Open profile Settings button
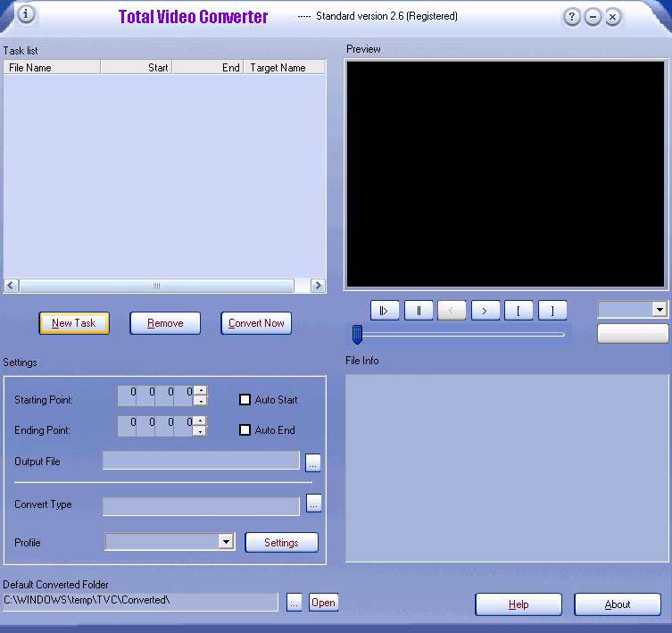Viewport: 672px width, 633px height. (281, 543)
